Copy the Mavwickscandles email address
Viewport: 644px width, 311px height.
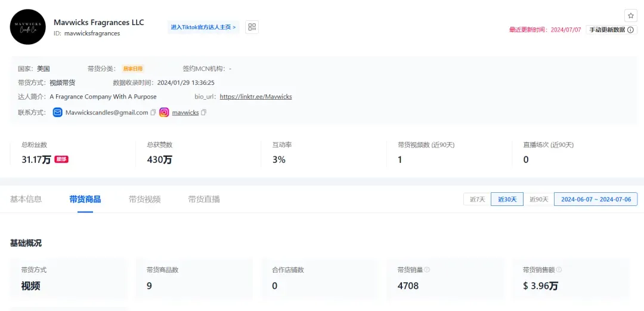tap(153, 112)
